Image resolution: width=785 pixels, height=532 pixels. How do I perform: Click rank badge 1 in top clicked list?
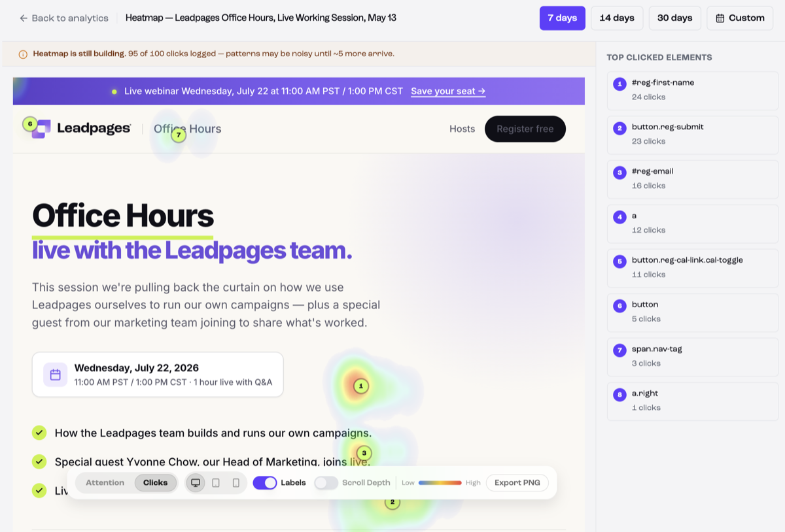pos(619,84)
